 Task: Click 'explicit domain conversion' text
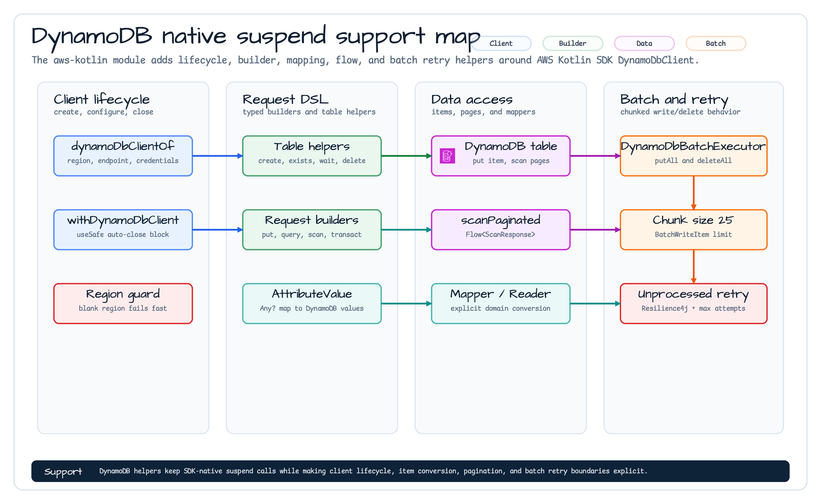(x=501, y=308)
